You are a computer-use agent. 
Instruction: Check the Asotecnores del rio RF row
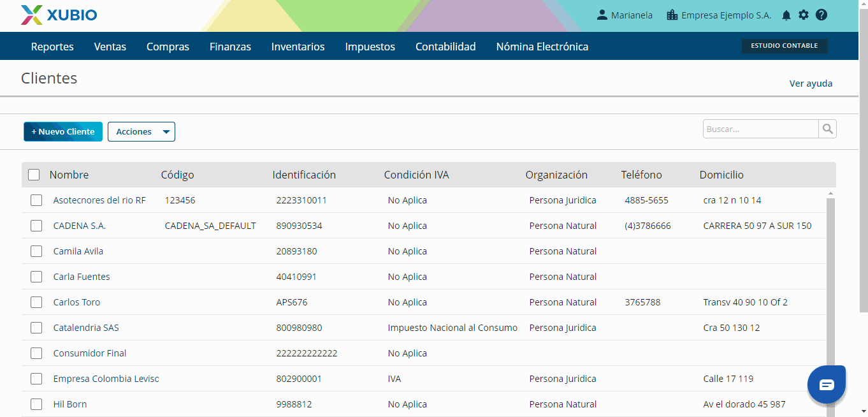pyautogui.click(x=36, y=200)
